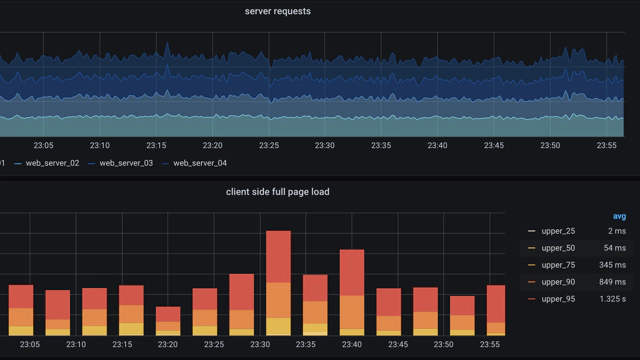Click 23:50 label on page load axis

click(x=444, y=344)
